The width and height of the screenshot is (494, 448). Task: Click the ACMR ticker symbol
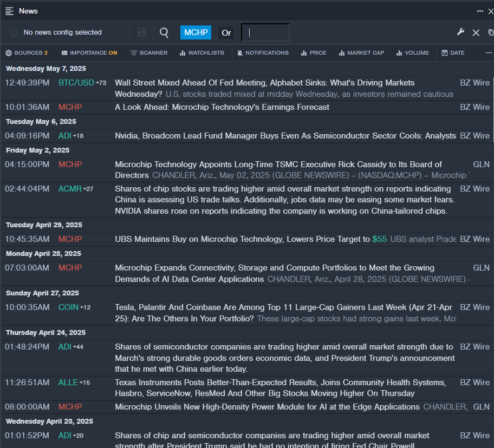click(70, 189)
